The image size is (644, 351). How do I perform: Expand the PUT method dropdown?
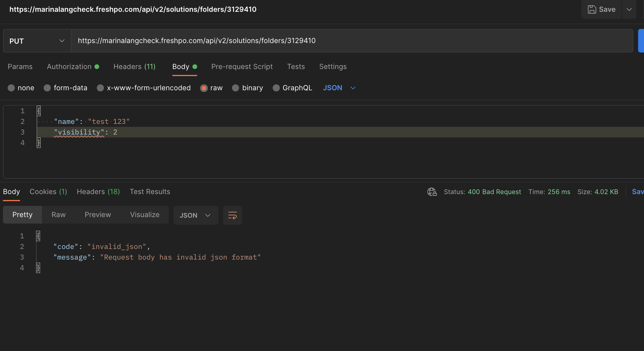click(37, 41)
